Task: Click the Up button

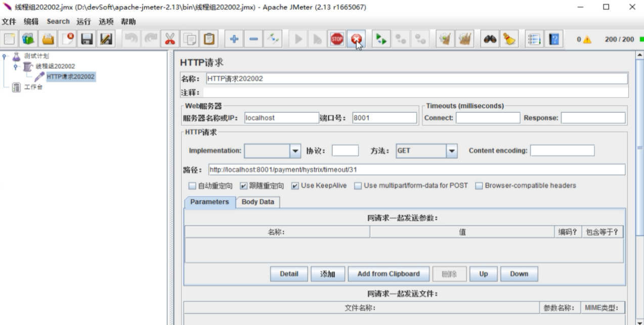Action: click(483, 274)
